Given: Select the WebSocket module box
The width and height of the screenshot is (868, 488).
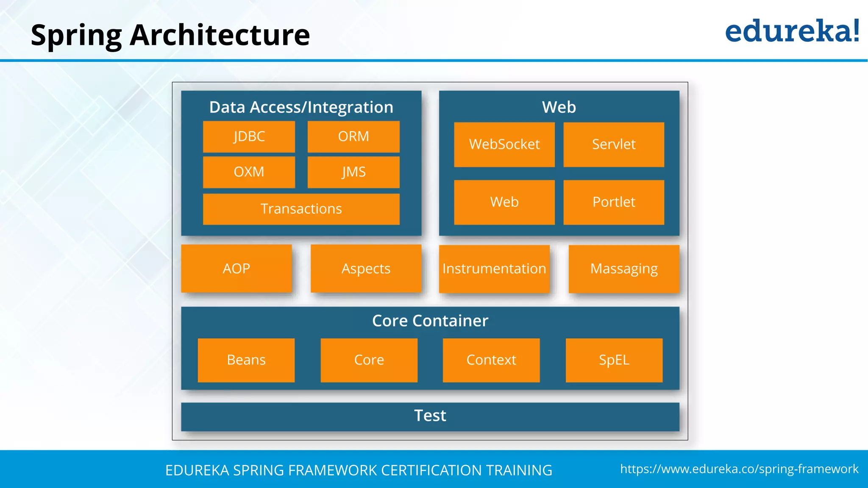Looking at the screenshot, I should pos(504,144).
